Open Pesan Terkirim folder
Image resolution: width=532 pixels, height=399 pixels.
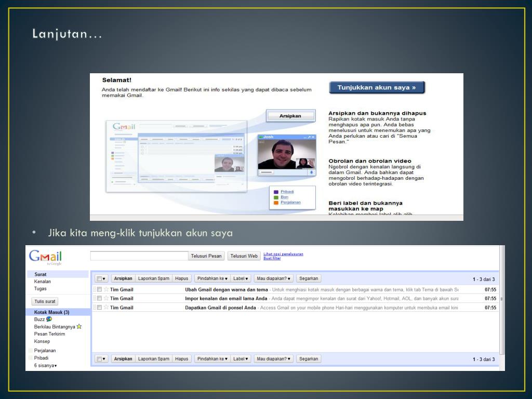[x=49, y=334]
